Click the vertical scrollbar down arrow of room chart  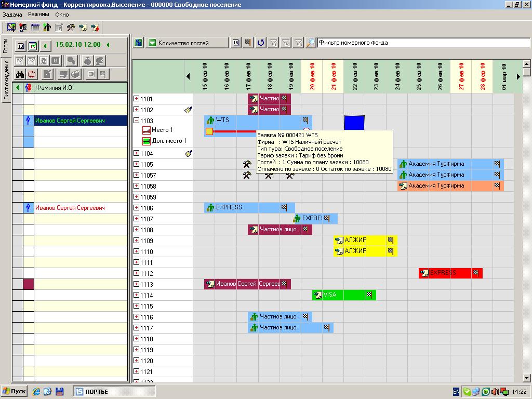tap(527, 378)
